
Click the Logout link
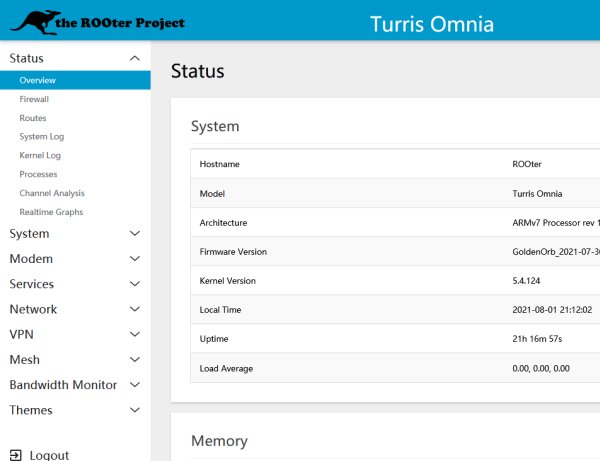pyautogui.click(x=49, y=455)
